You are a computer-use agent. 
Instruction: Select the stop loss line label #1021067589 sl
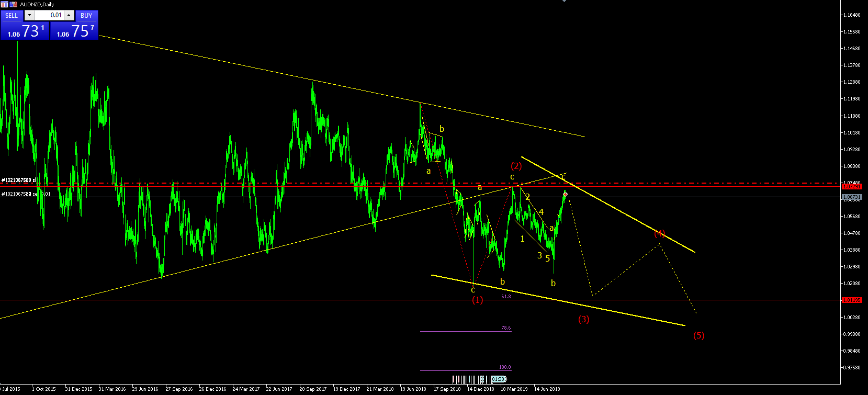point(19,180)
